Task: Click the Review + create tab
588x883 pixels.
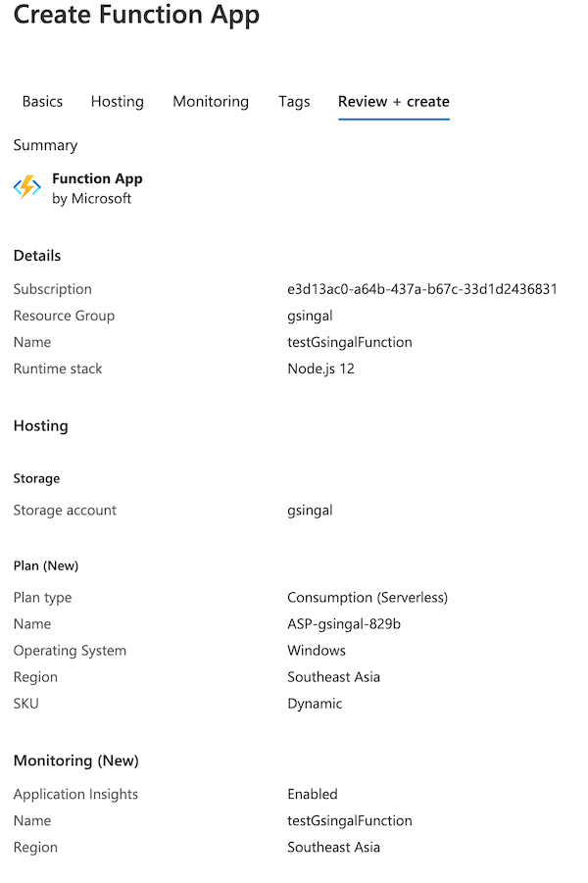Action: tap(393, 101)
